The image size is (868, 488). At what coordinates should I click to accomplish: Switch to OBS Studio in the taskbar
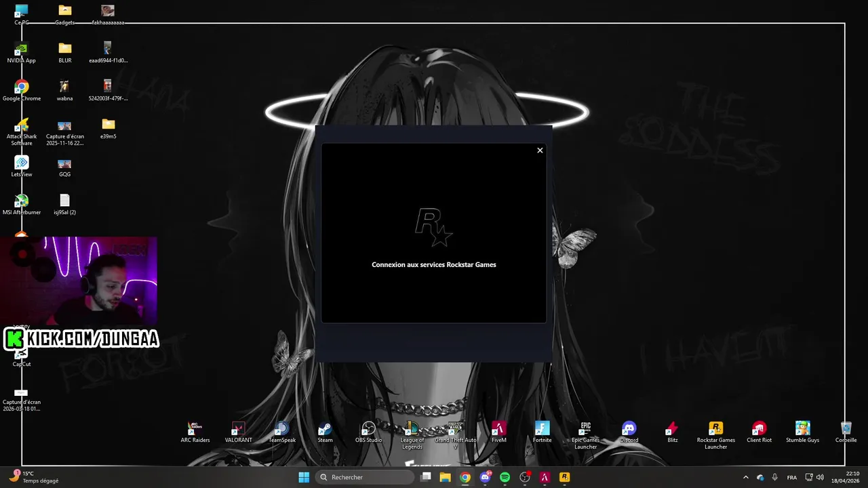coord(525,477)
